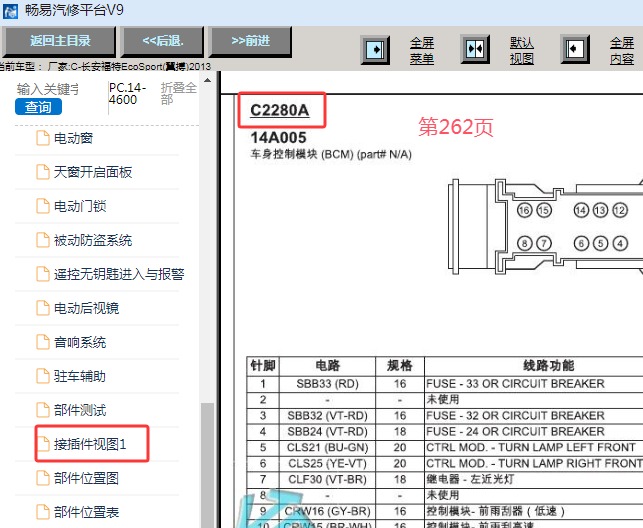Click the keyword search input field

(x=48, y=89)
